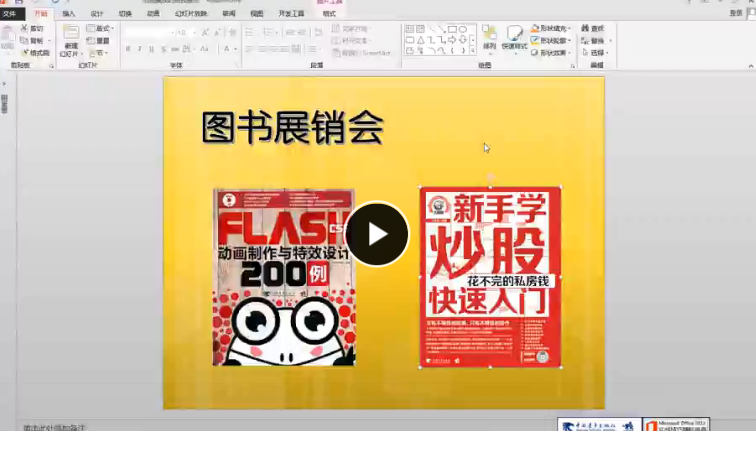Click the Paste clipboard icon

click(x=8, y=36)
